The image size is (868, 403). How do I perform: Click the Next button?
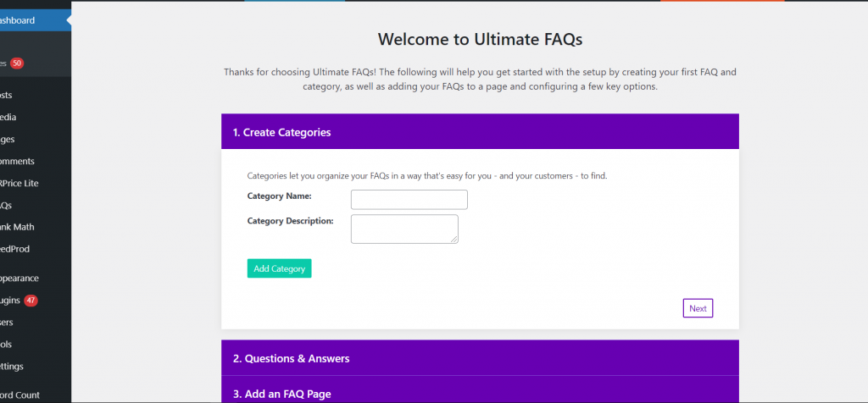(698, 308)
